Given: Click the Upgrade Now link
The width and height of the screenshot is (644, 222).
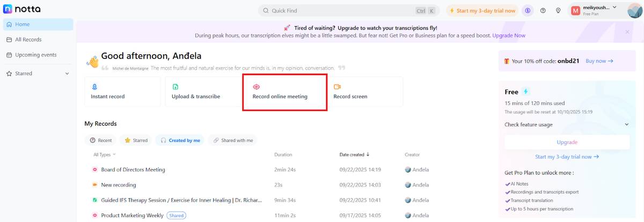Looking at the screenshot, I should [509, 35].
